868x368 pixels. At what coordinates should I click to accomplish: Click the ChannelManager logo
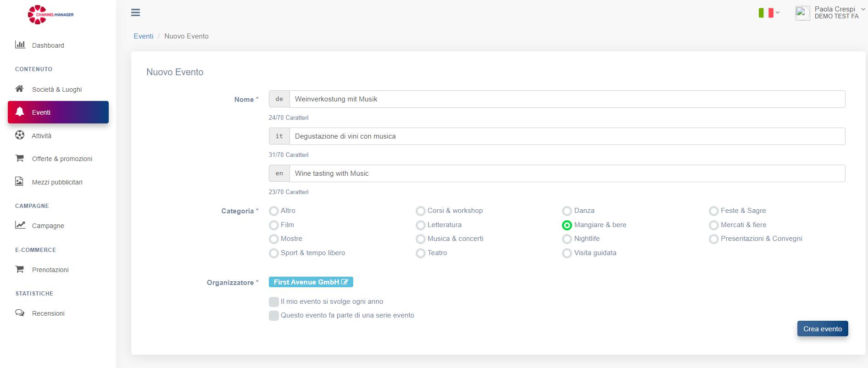tap(50, 15)
